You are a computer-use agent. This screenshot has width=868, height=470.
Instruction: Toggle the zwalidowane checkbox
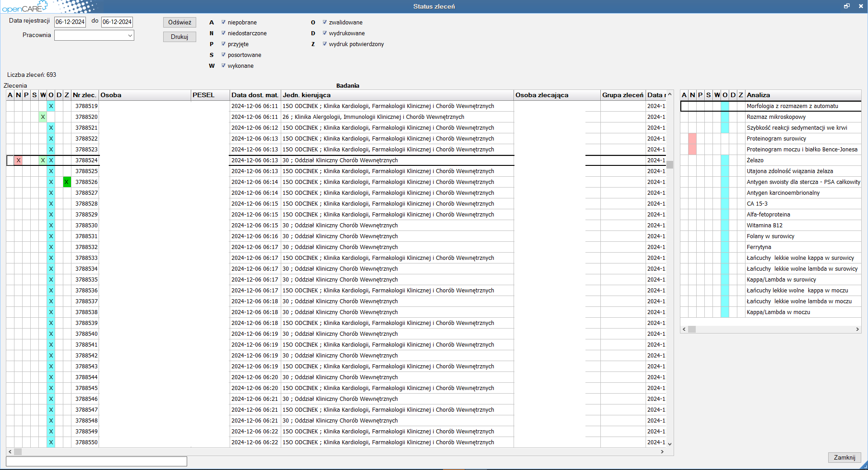325,22
